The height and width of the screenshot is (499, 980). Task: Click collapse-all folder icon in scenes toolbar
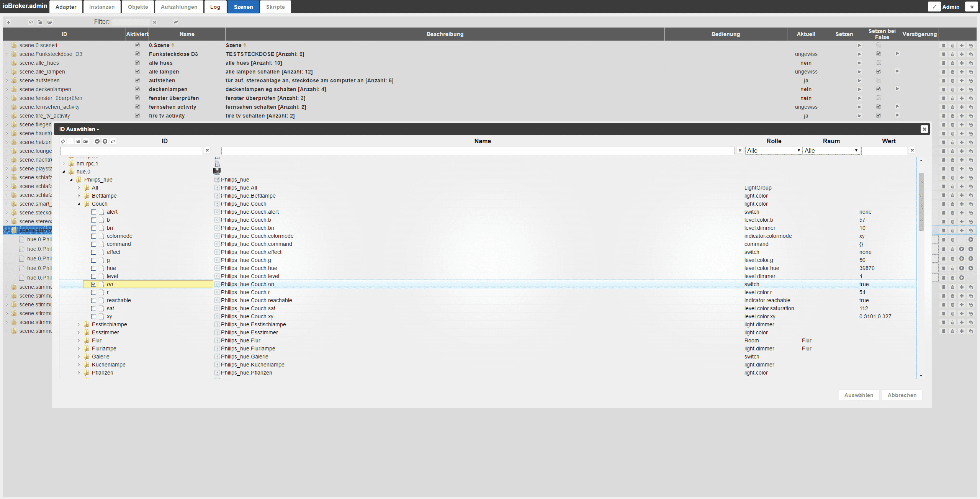coord(40,22)
